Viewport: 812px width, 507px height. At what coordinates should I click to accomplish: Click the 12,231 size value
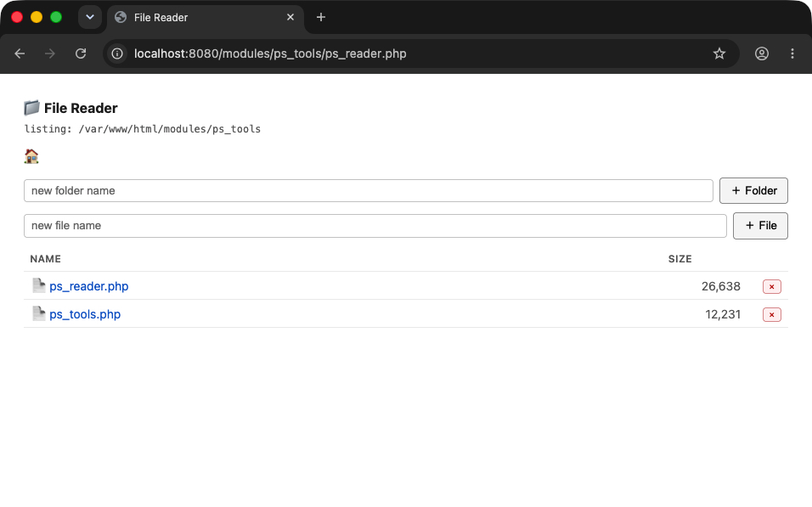[723, 314]
